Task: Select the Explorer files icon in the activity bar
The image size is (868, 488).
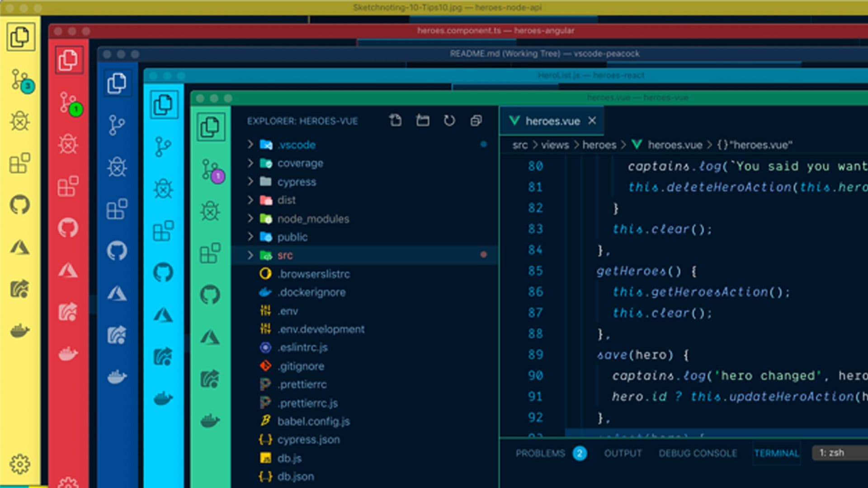Action: coord(210,127)
